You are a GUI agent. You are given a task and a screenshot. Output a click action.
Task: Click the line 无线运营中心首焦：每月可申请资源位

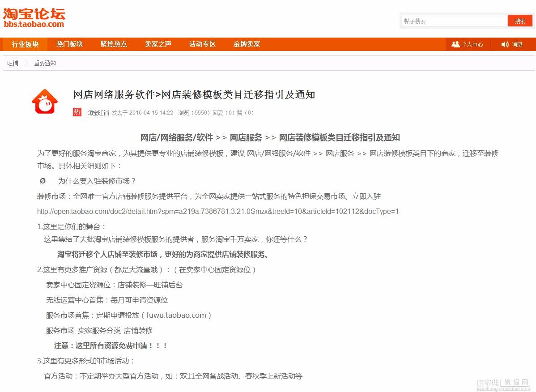pos(107,300)
